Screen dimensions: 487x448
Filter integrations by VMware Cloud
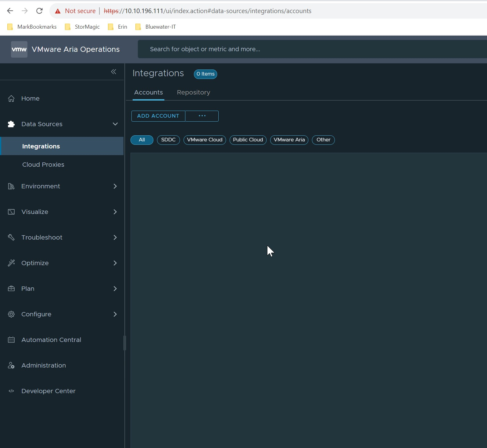tap(205, 140)
